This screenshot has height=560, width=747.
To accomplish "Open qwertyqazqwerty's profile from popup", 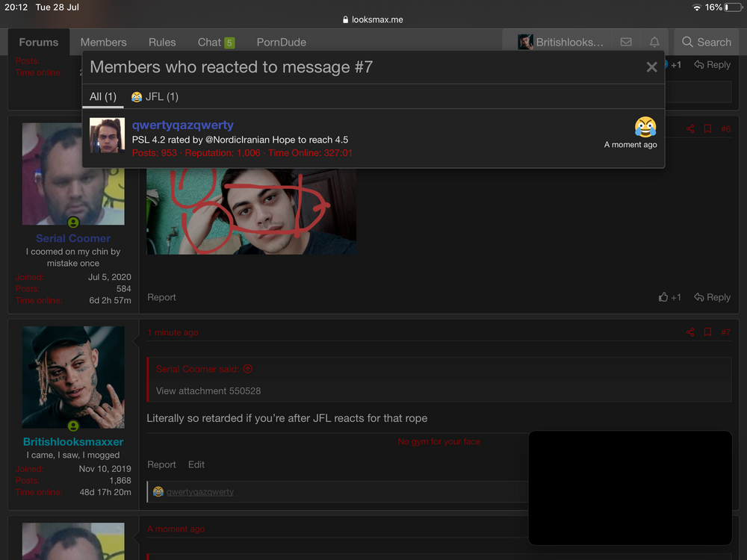I will [182, 125].
